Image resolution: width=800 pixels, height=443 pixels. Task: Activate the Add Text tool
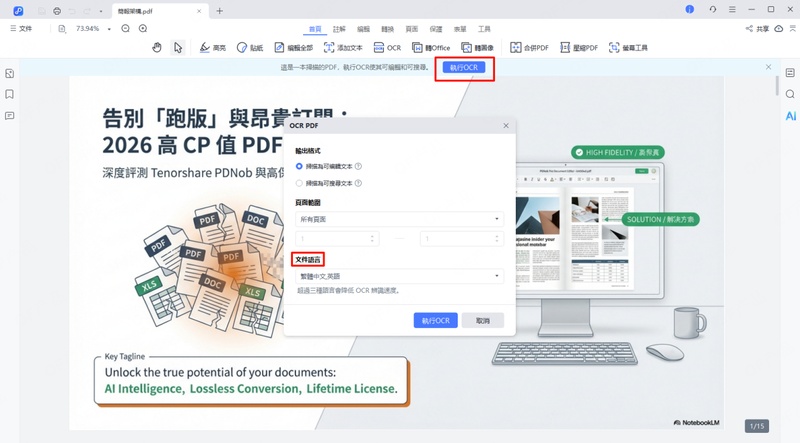[343, 47]
